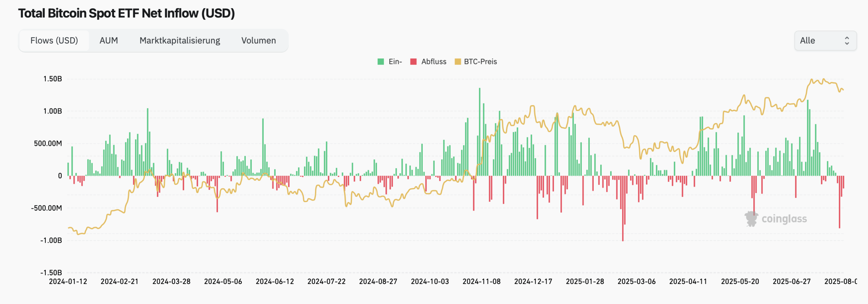Click the -1.00B label on the y-axis
Image resolution: width=868 pixels, height=304 pixels.
(x=51, y=240)
